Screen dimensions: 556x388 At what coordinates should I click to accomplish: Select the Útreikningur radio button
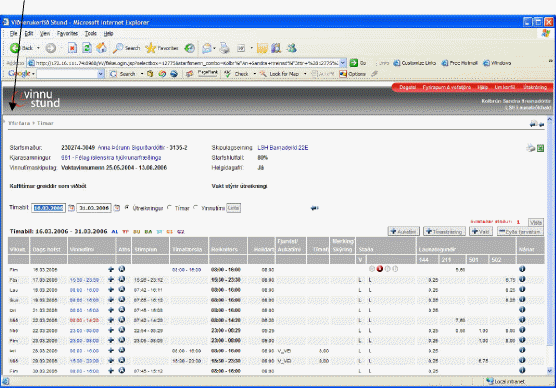127,208
